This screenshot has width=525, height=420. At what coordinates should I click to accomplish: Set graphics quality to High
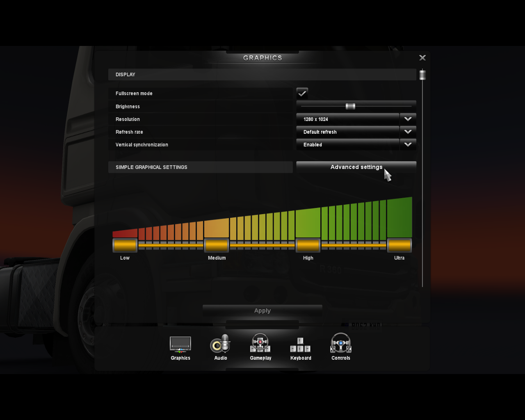[308, 245]
